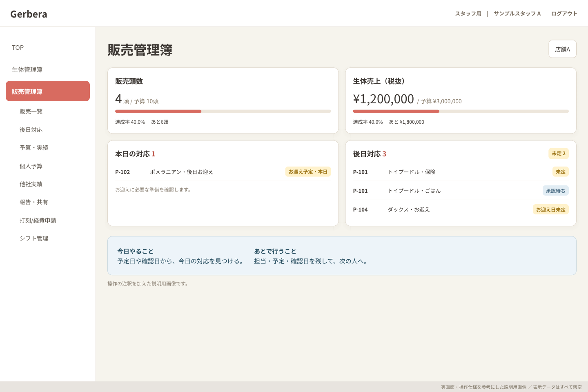Open the 店舗A store selector
The width and height of the screenshot is (588, 392).
click(x=562, y=49)
